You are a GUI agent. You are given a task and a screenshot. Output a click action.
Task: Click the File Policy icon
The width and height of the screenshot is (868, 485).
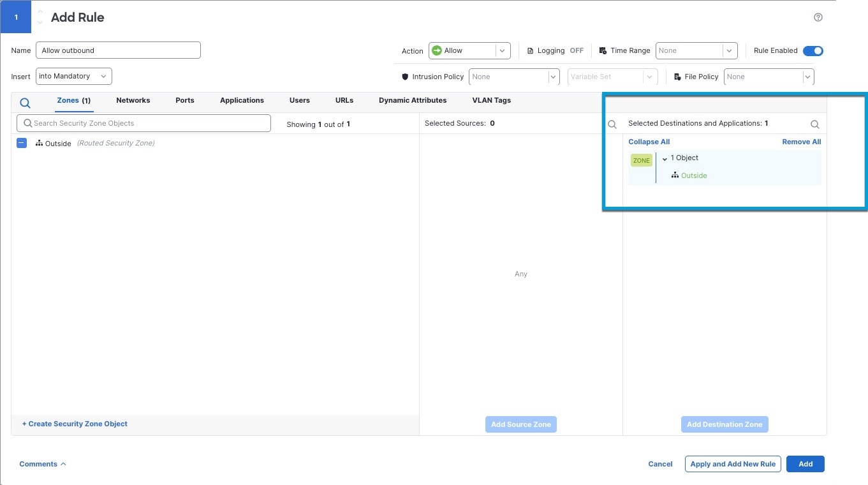click(677, 77)
